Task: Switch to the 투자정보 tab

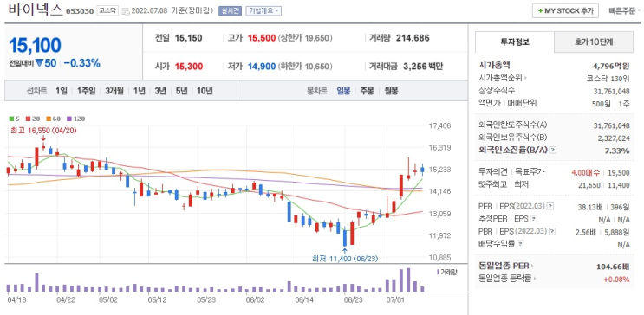Action: 515,42
